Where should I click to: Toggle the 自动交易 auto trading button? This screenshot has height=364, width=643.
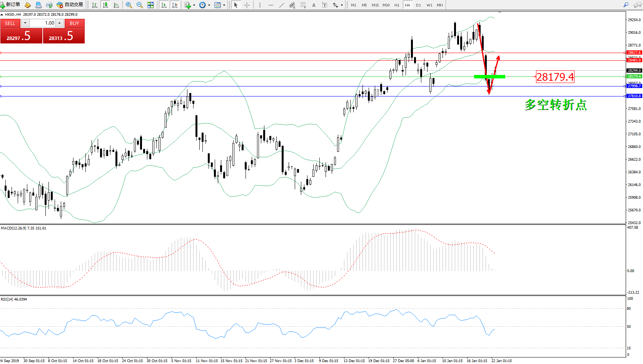70,5
